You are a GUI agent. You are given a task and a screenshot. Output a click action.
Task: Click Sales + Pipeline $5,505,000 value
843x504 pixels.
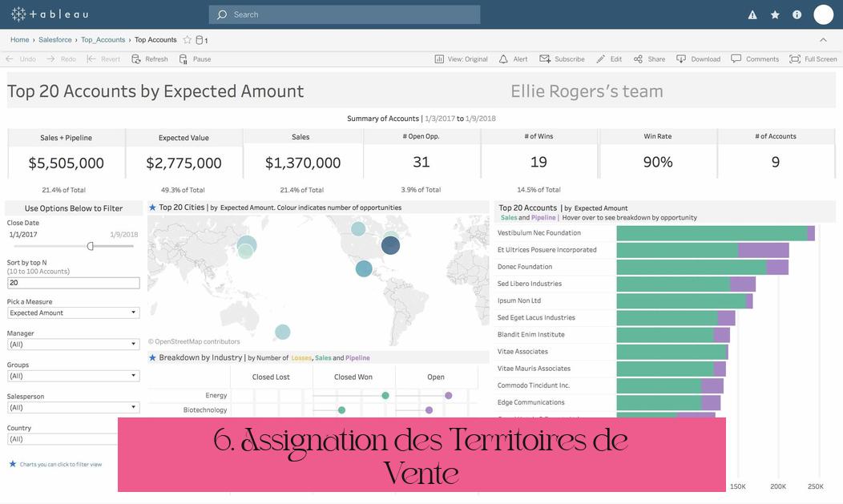pyautogui.click(x=67, y=163)
